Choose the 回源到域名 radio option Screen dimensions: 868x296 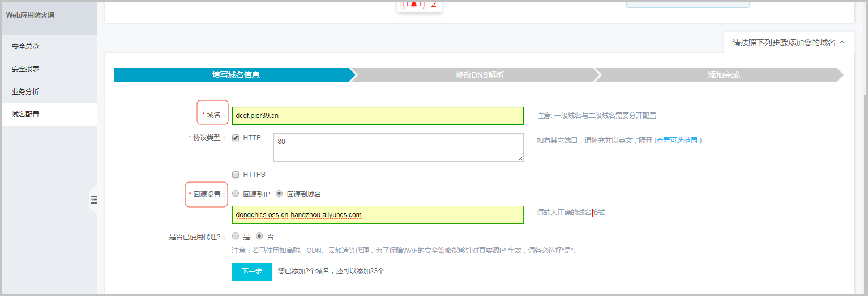279,193
